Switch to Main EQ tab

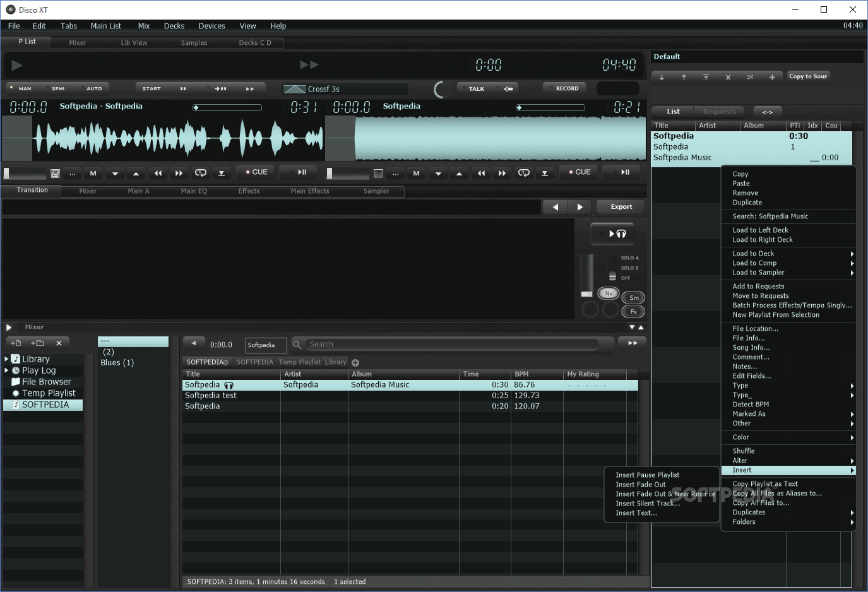tap(194, 191)
